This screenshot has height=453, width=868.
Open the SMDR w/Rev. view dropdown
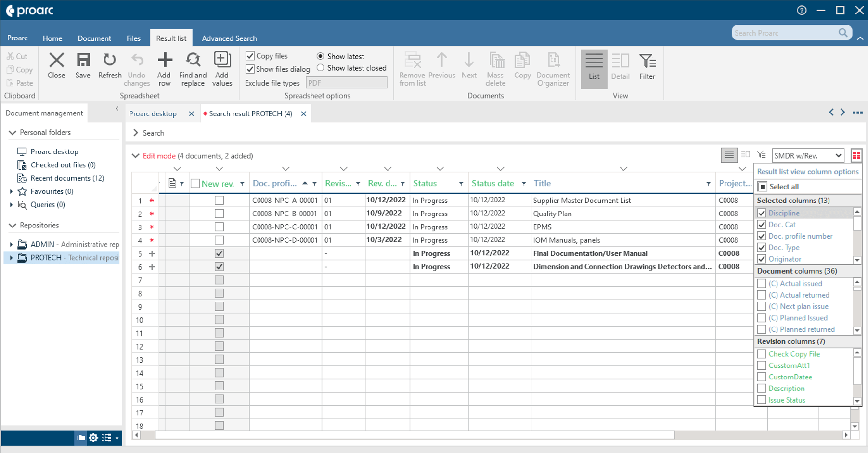(x=808, y=155)
